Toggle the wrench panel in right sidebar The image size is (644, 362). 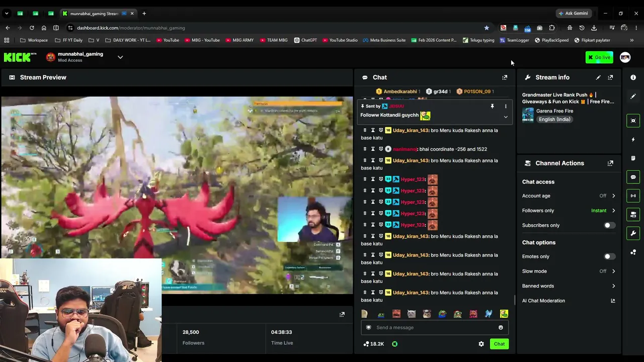tap(633, 233)
